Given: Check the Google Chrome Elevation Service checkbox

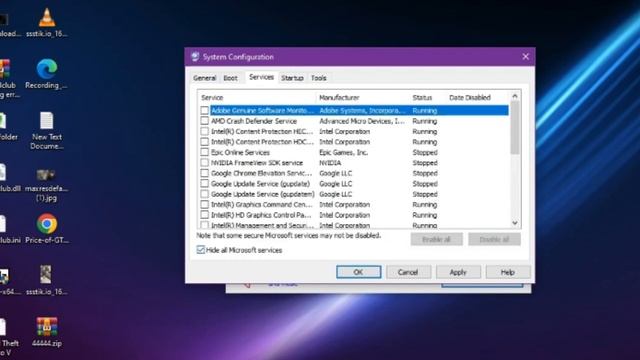Looking at the screenshot, I should point(204,173).
